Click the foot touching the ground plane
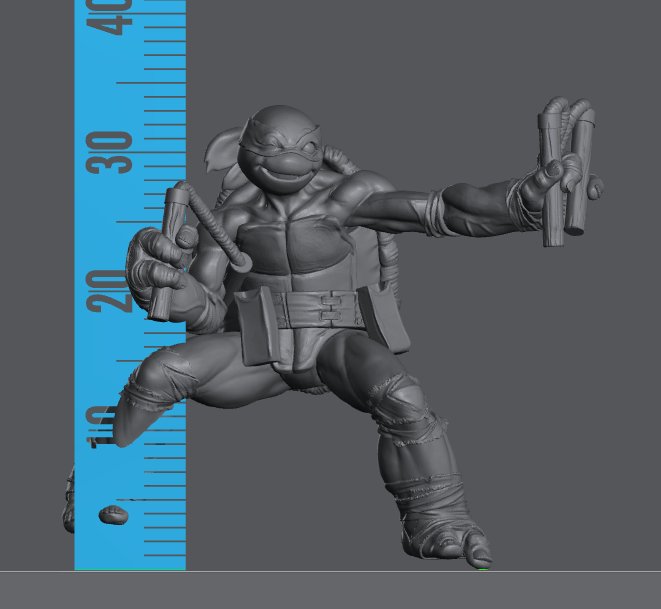Image resolution: width=661 pixels, height=609 pixels. coord(450,545)
